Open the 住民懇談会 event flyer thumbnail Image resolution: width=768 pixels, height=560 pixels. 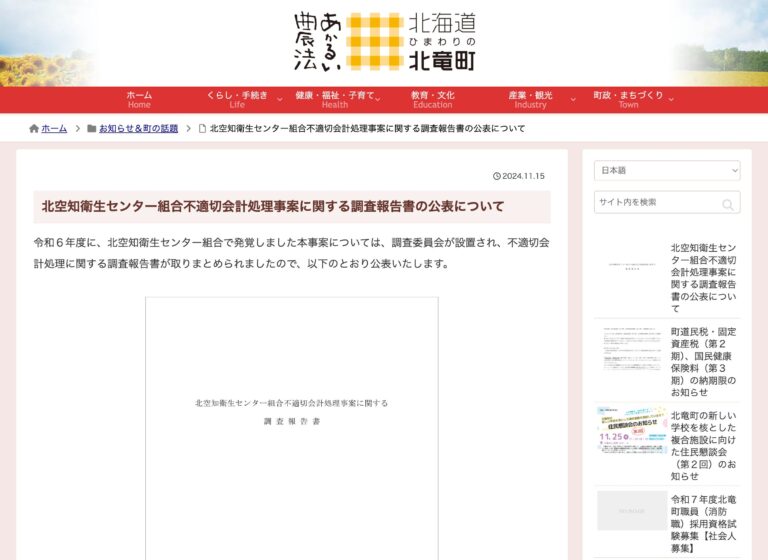(632, 431)
